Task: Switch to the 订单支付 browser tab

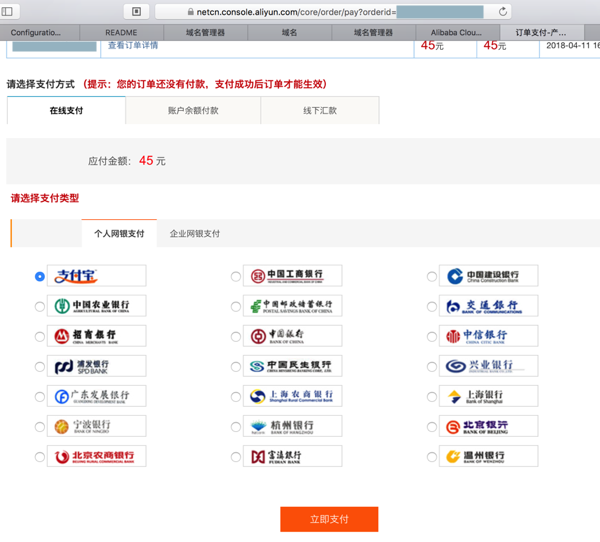Action: [x=541, y=33]
